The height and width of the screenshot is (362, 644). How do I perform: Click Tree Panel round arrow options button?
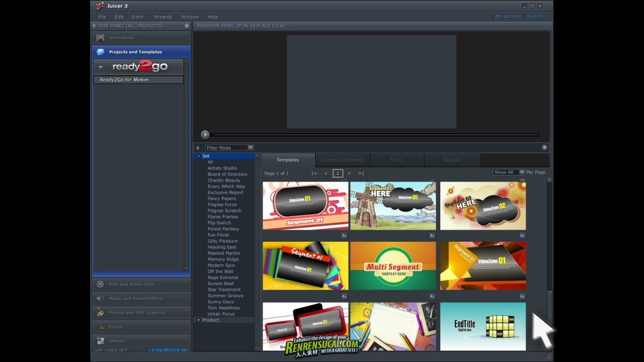coord(187,26)
